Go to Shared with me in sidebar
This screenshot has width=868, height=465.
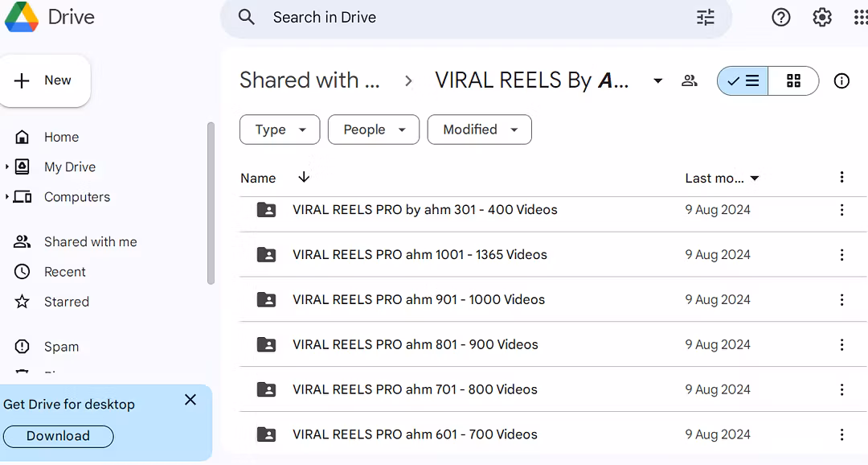90,242
